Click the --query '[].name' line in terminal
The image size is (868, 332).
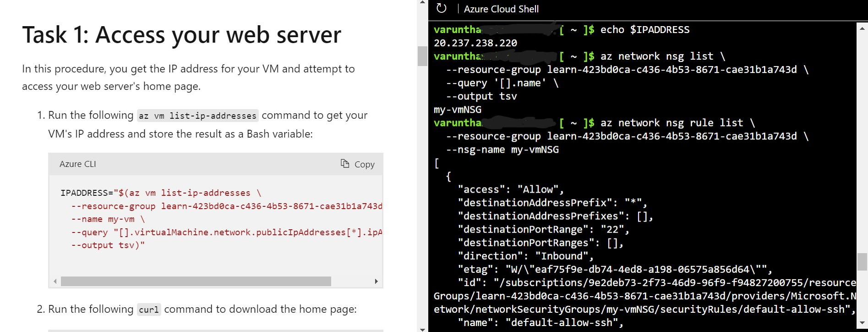[502, 83]
